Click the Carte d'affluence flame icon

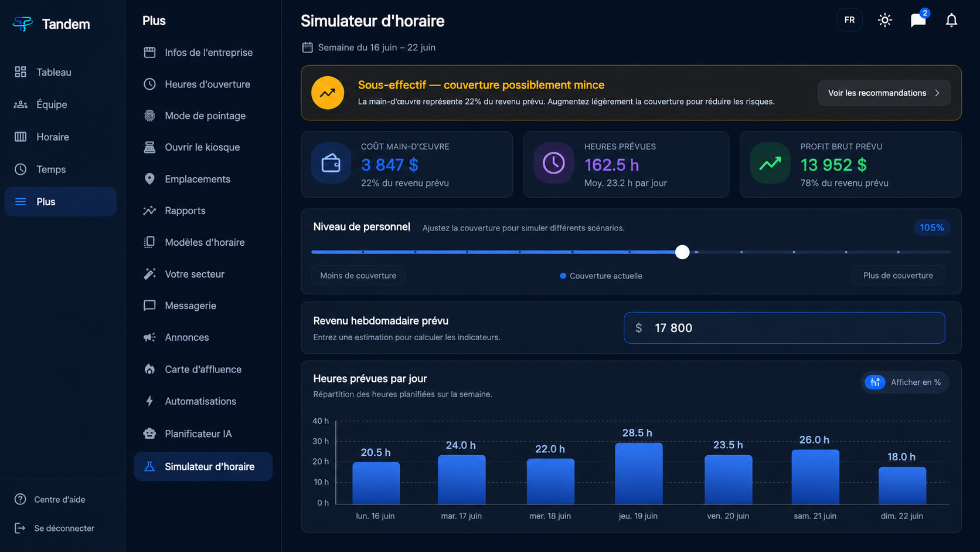(x=149, y=369)
